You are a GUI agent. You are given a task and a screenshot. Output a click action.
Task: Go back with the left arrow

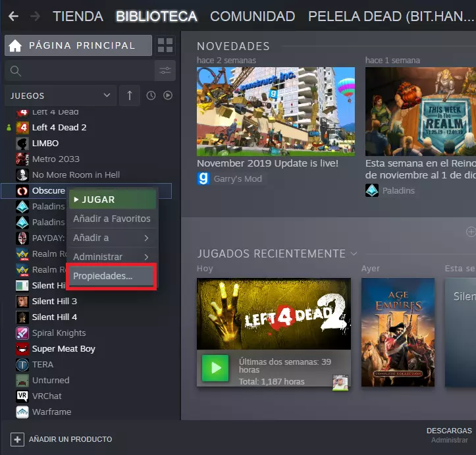click(13, 16)
